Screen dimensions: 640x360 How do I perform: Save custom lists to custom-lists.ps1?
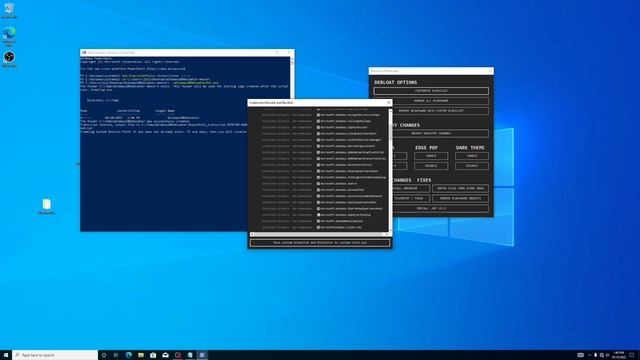pos(320,242)
